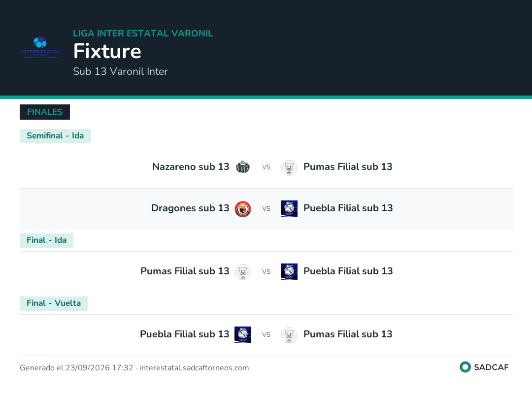This screenshot has width=532, height=393.
Task: Click Pumas crest in Final Vuelta match
Action: (289, 335)
